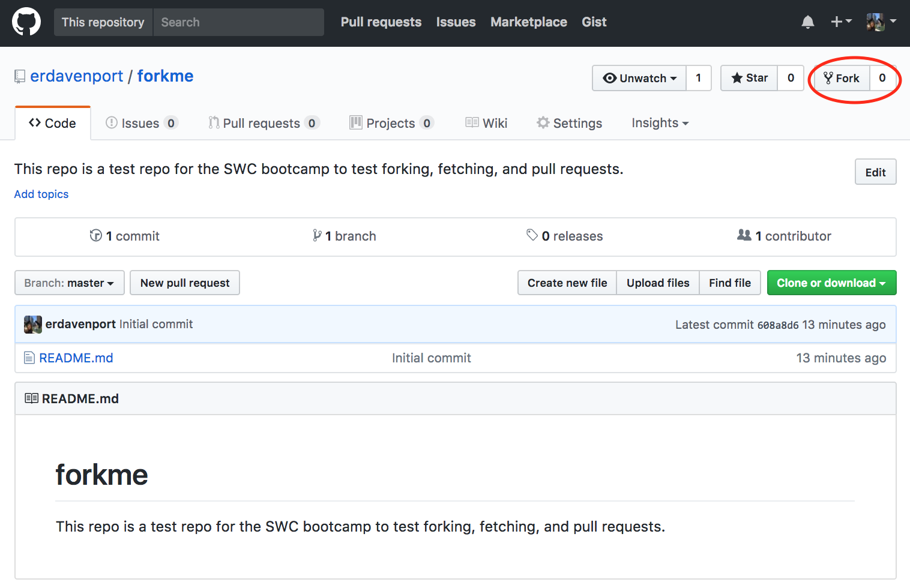Open Clone or download dropdown
This screenshot has width=910, height=588.
click(831, 283)
